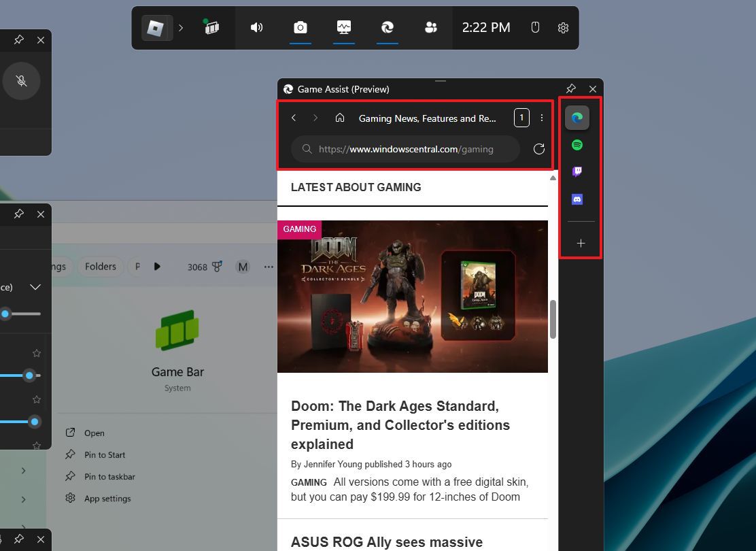This screenshot has width=756, height=551.
Task: Click the Game Assist page scrollbar thumb
Action: click(553, 320)
